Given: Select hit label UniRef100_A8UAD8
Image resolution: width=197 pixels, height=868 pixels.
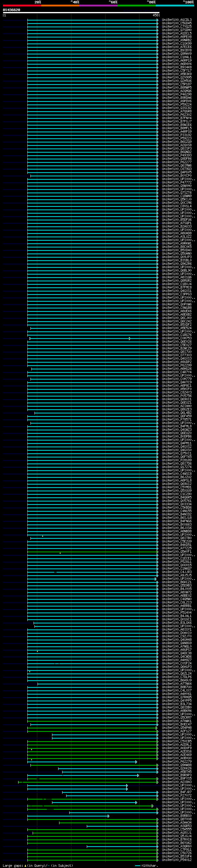Looking at the screenshot, I should [177, 233].
